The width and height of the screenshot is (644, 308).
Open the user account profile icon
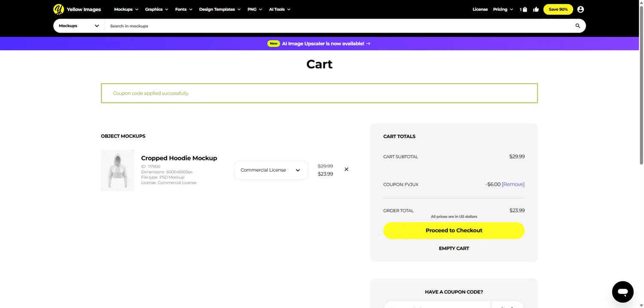[580, 9]
